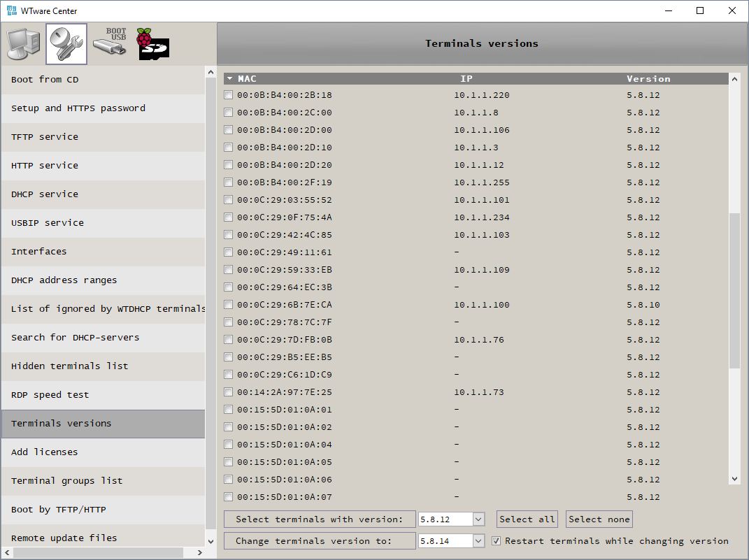Open the terminals computer icon view
The height and width of the screenshot is (560, 749).
pos(22,44)
